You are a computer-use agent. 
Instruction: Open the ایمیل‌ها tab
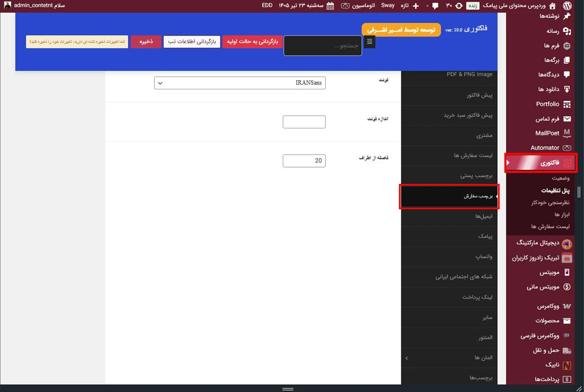point(449,216)
